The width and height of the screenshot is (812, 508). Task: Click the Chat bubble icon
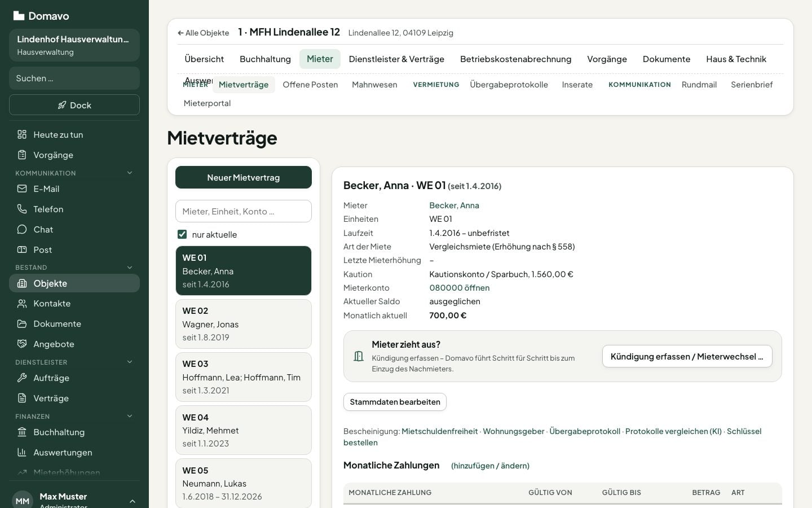click(x=22, y=229)
